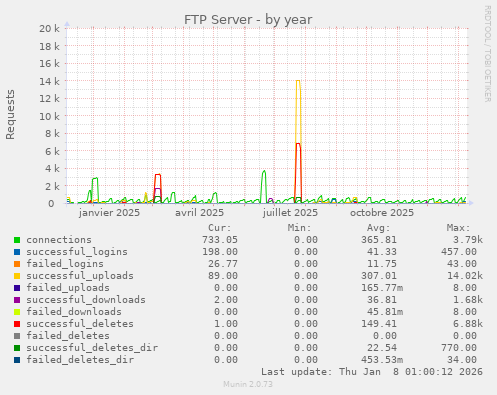
Task: Click the green connections legend swatch
Action: [x=17, y=240]
